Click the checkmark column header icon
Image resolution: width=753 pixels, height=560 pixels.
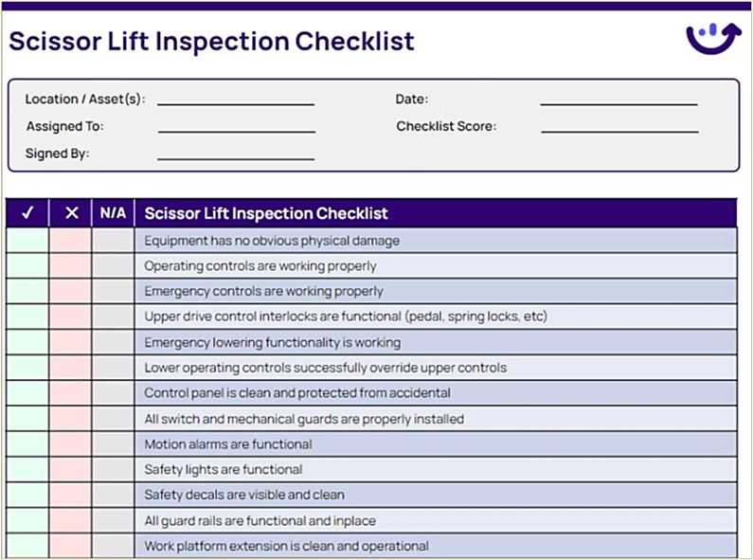tap(27, 213)
